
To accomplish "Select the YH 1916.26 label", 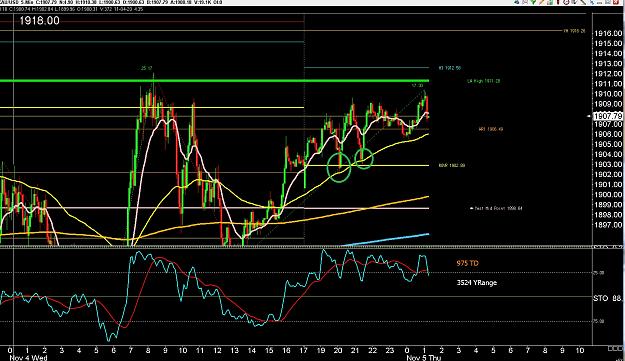I will 574,31.
